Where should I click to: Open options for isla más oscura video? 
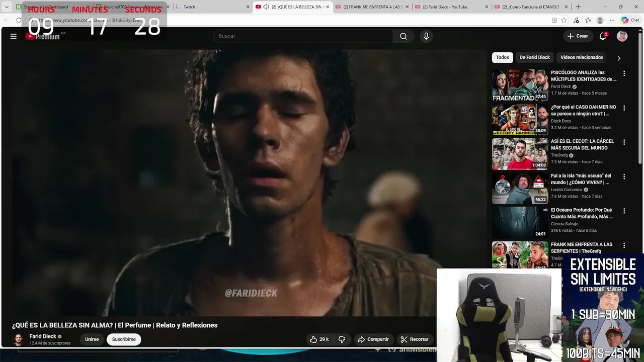[x=624, y=176]
